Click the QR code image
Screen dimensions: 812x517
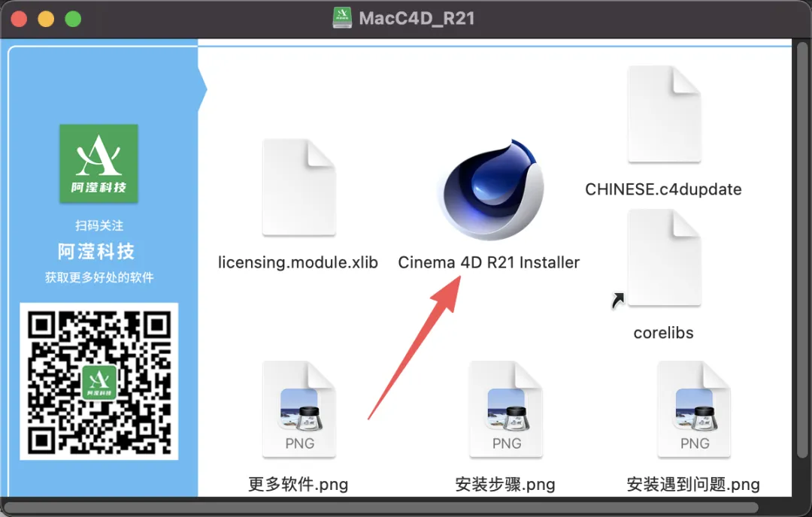tap(99, 382)
